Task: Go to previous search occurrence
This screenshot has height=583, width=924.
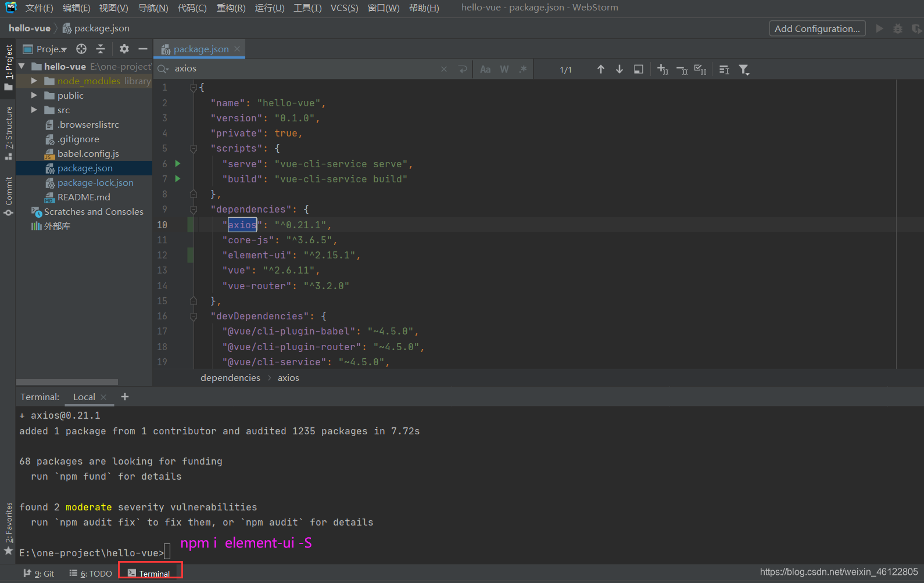Action: pos(601,69)
